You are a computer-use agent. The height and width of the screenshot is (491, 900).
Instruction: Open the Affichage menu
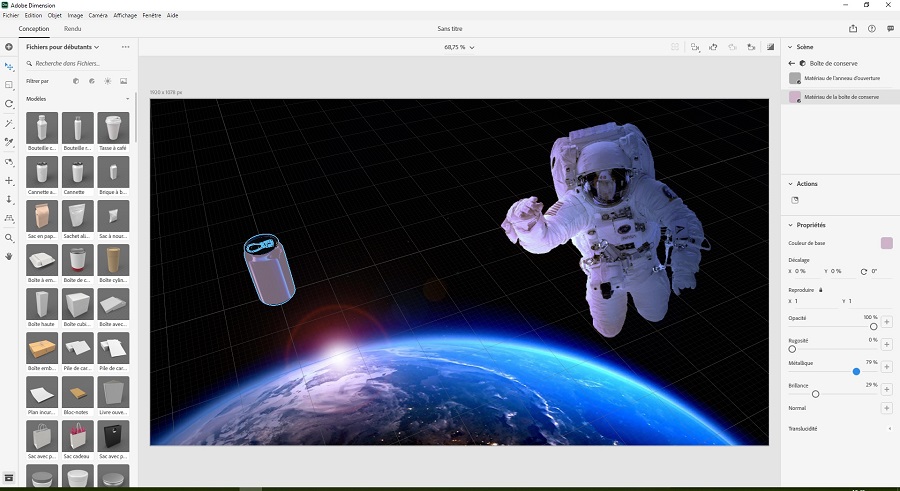pos(125,16)
